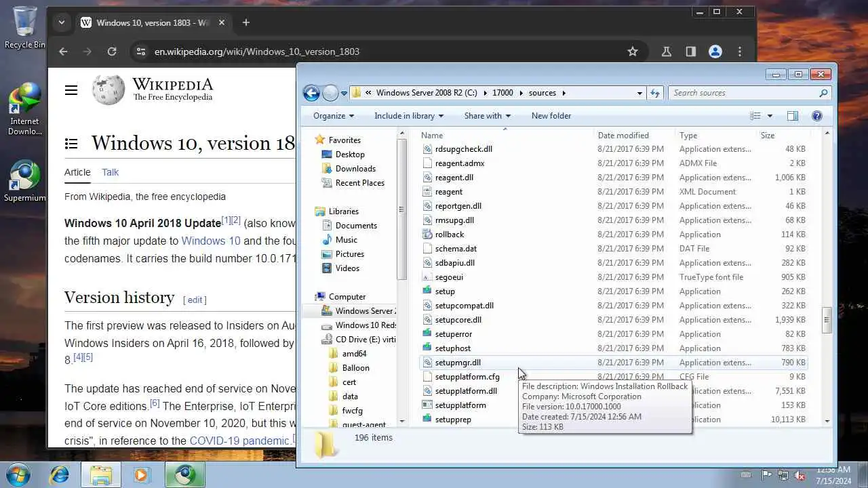Switch to Wikipedia Article tab
Image resolution: width=868 pixels, height=488 pixels.
pos(77,172)
